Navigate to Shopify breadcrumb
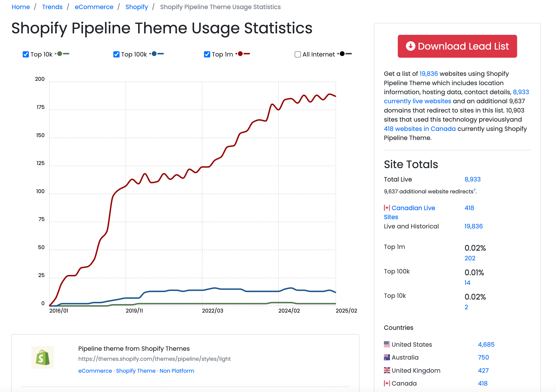This screenshot has height=392, width=556. [x=136, y=7]
